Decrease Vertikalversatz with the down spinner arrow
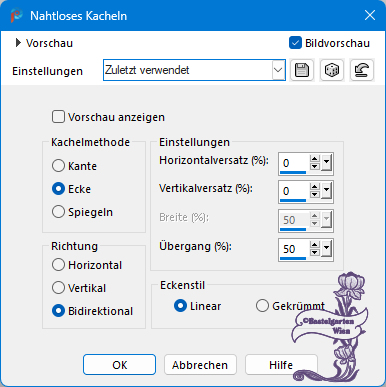The image size is (386, 387). 314,195
